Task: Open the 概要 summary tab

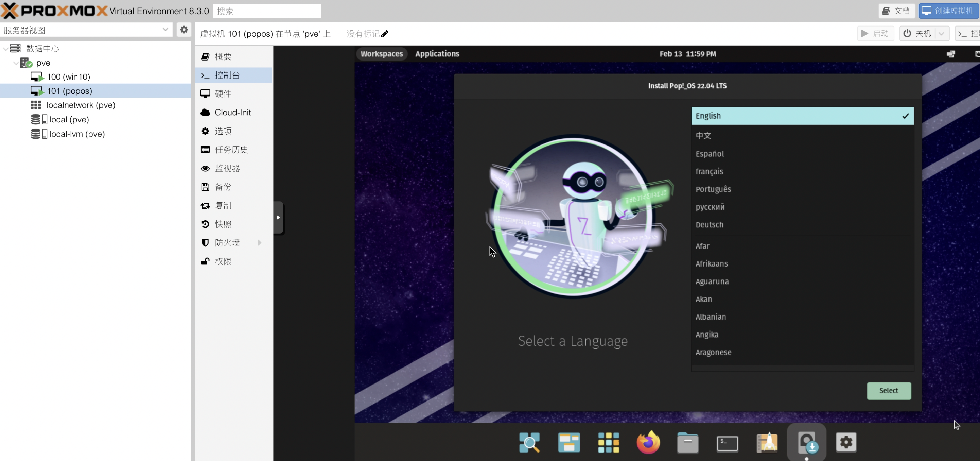Action: (233, 56)
